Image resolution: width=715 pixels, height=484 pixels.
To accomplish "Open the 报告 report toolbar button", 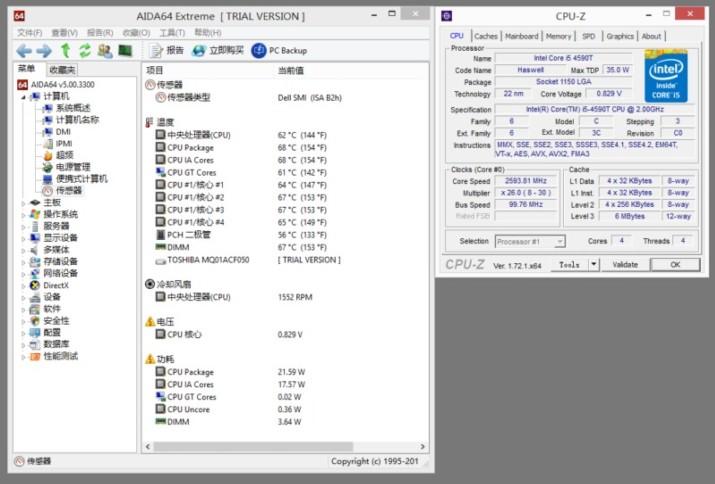I will pyautogui.click(x=166, y=51).
